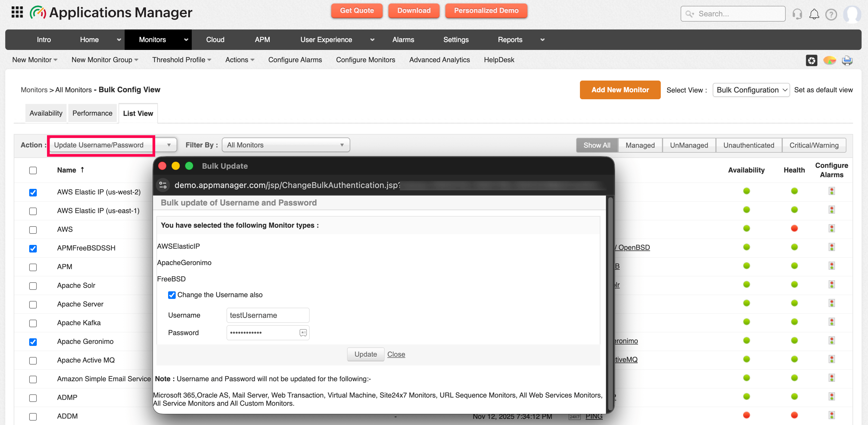Uncheck the APMFreeBSDSSH checkbox
The image size is (868, 425).
pyautogui.click(x=33, y=249)
